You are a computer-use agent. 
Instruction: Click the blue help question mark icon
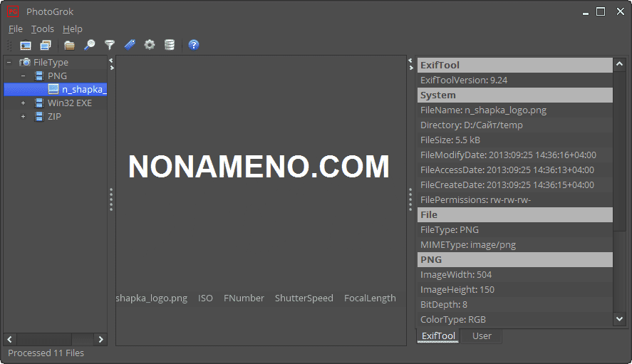194,45
